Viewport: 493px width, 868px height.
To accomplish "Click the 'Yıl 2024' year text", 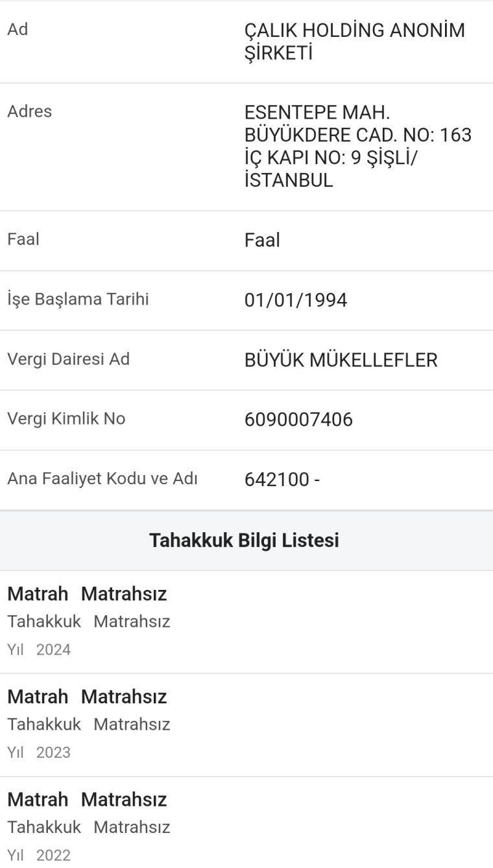I will point(39,650).
